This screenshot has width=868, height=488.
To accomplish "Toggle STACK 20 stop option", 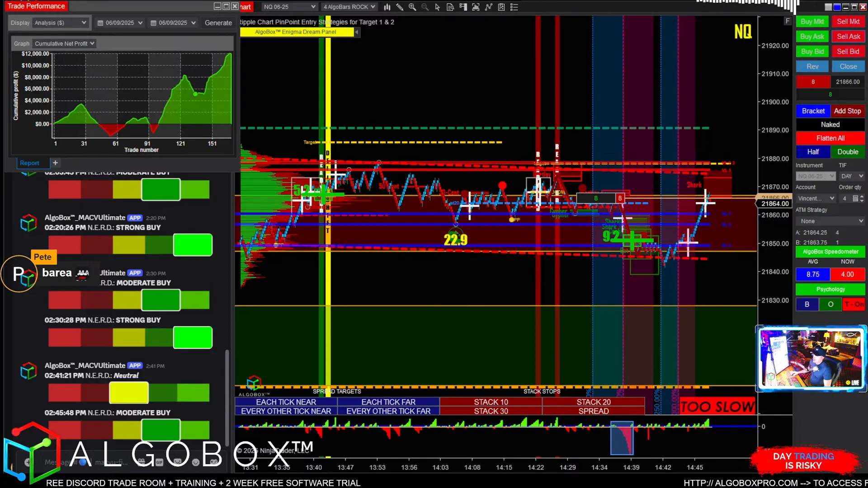I will tap(594, 402).
